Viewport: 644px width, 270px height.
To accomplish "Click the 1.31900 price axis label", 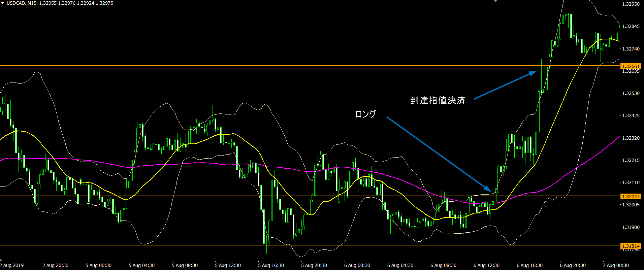I will [x=631, y=227].
